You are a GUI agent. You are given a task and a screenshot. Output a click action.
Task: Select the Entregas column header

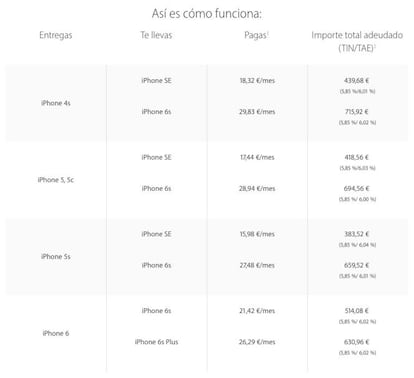point(56,35)
